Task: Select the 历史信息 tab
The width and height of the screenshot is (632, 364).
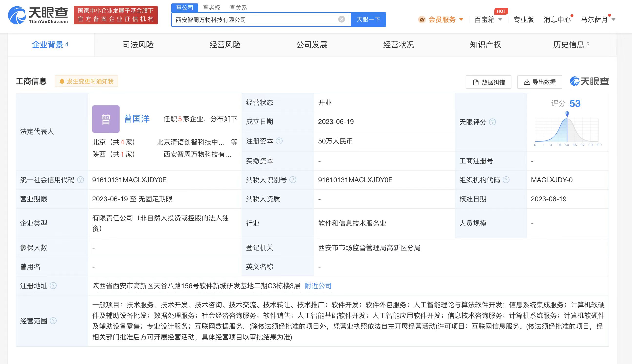Action: (571, 44)
